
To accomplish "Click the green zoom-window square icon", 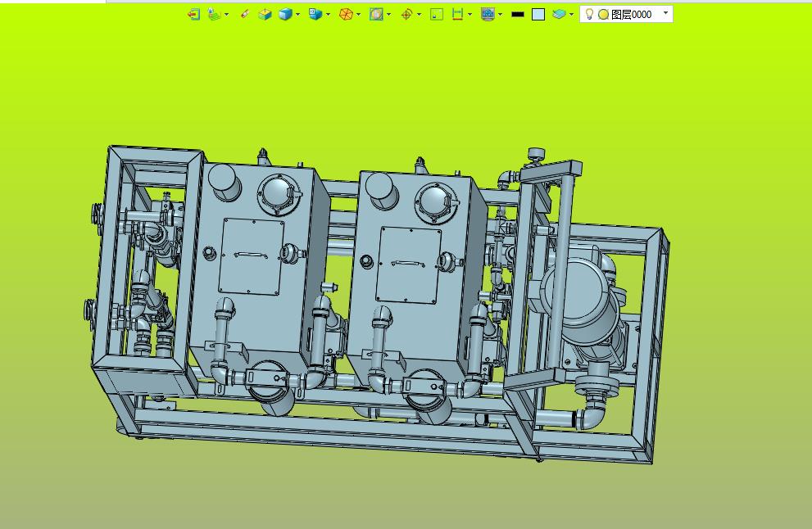I will [437, 15].
